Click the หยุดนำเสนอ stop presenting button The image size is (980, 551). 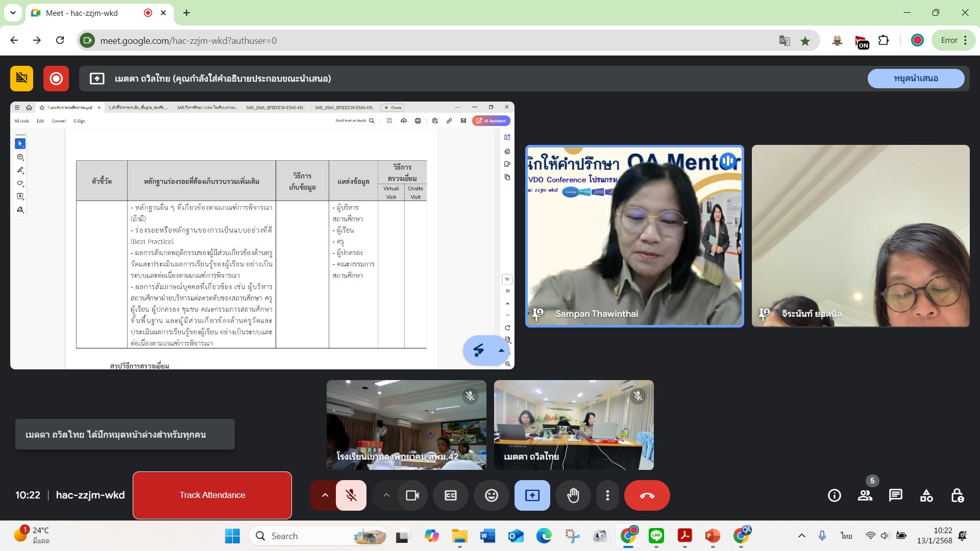(916, 78)
